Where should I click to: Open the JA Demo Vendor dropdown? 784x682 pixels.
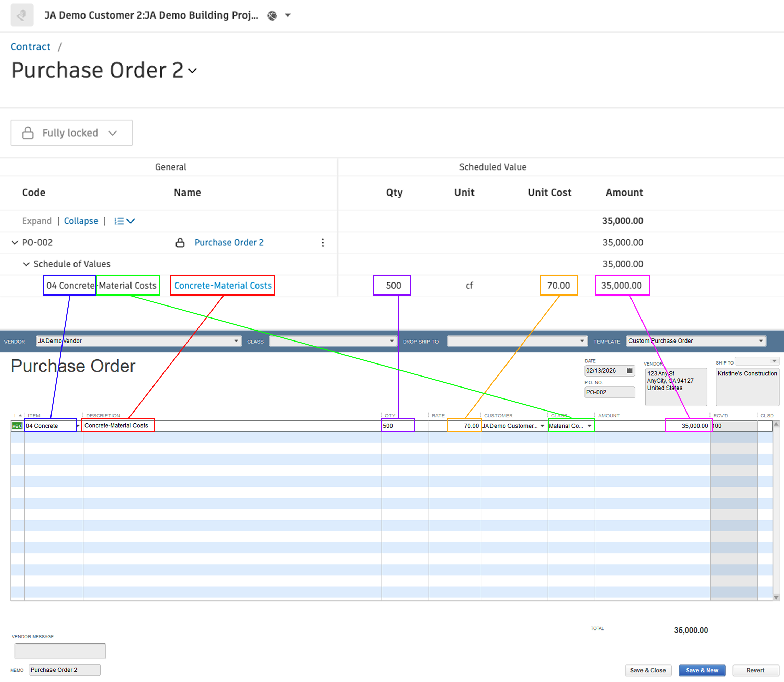click(236, 340)
